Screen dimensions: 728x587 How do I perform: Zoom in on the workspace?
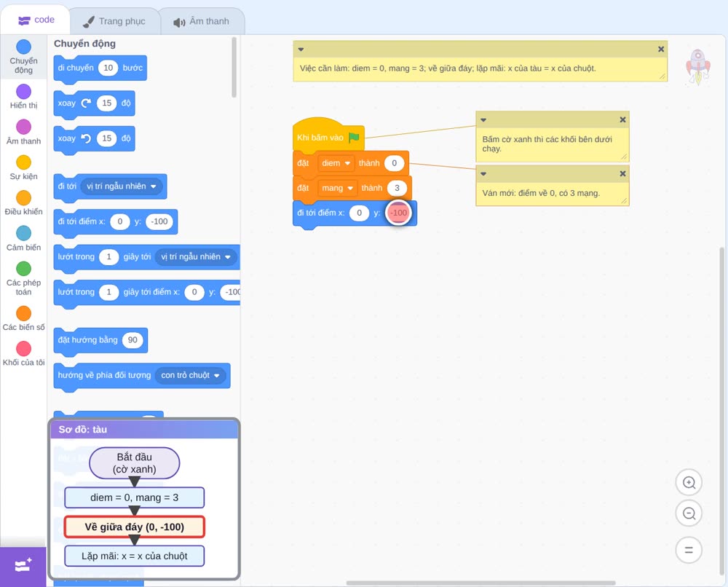tap(689, 483)
